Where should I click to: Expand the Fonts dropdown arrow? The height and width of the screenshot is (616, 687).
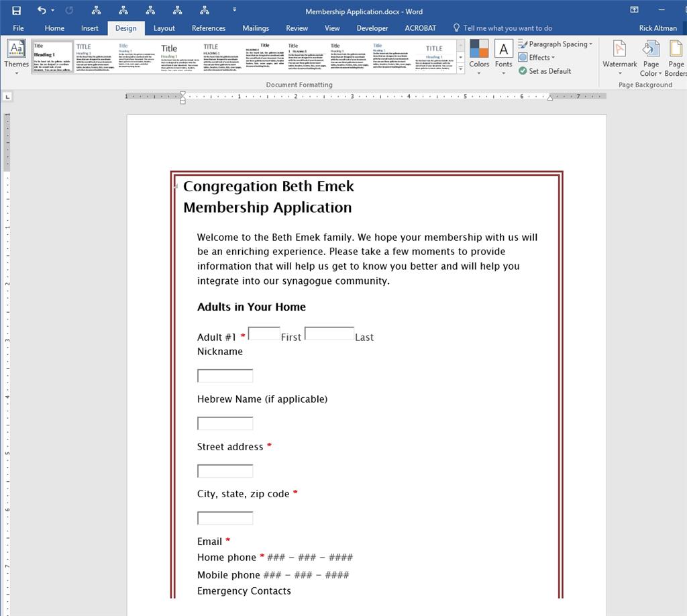(503, 73)
